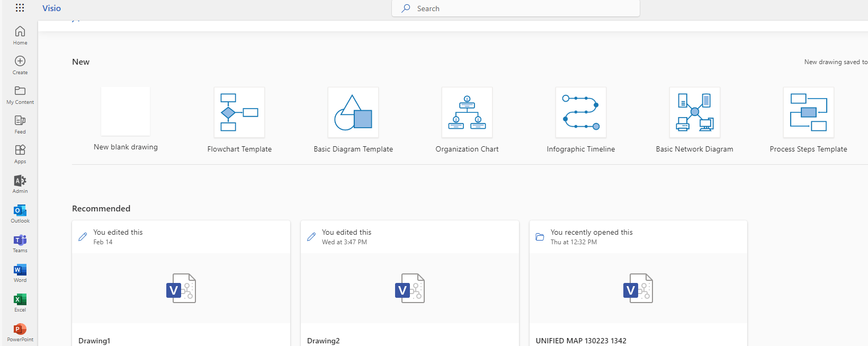Viewport: 868px width, 346px height.
Task: Choose the Organization Chart thumbnail
Action: tap(467, 112)
